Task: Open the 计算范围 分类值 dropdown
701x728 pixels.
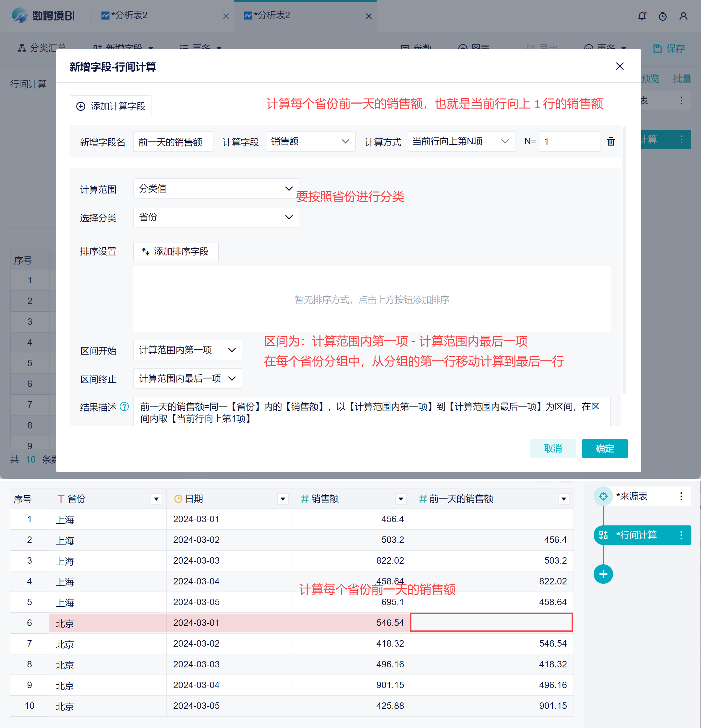Action: point(216,189)
